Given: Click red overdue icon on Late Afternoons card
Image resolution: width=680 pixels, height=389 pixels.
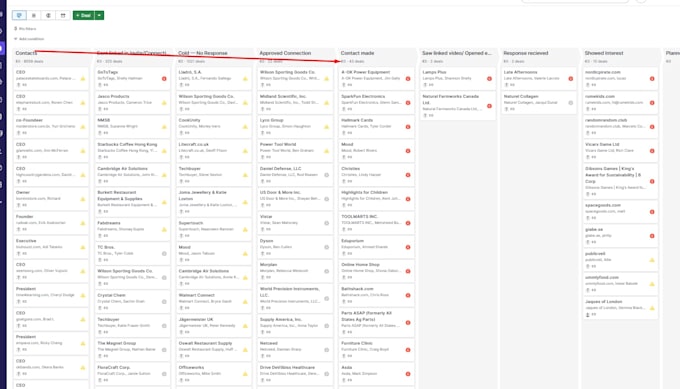Looking at the screenshot, I should click(571, 78).
